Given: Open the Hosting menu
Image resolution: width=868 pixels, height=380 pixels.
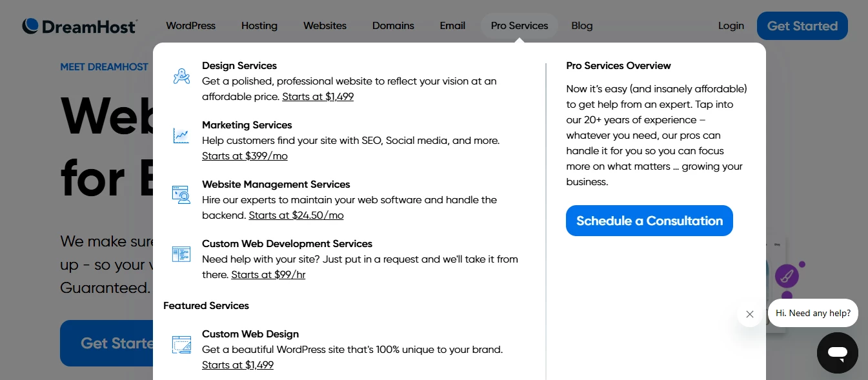Looking at the screenshot, I should tap(259, 26).
